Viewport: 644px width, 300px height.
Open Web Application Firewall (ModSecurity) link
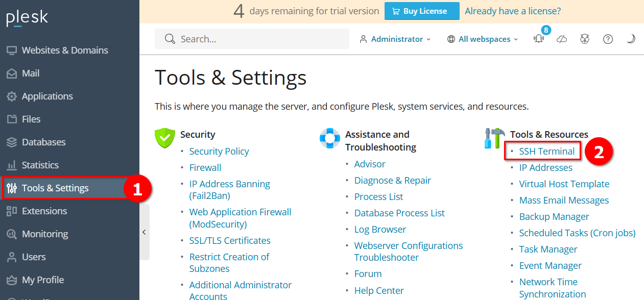click(x=241, y=218)
